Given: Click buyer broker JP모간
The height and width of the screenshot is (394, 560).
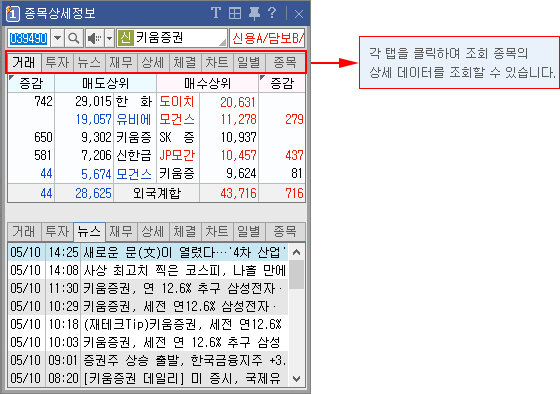Looking at the screenshot, I should pos(177,155).
